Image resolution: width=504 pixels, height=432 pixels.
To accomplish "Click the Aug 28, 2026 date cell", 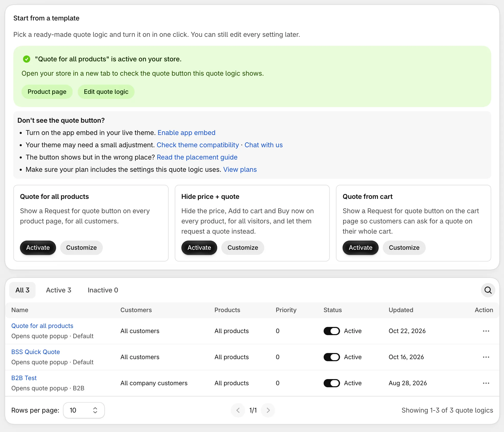I will pyautogui.click(x=408, y=383).
